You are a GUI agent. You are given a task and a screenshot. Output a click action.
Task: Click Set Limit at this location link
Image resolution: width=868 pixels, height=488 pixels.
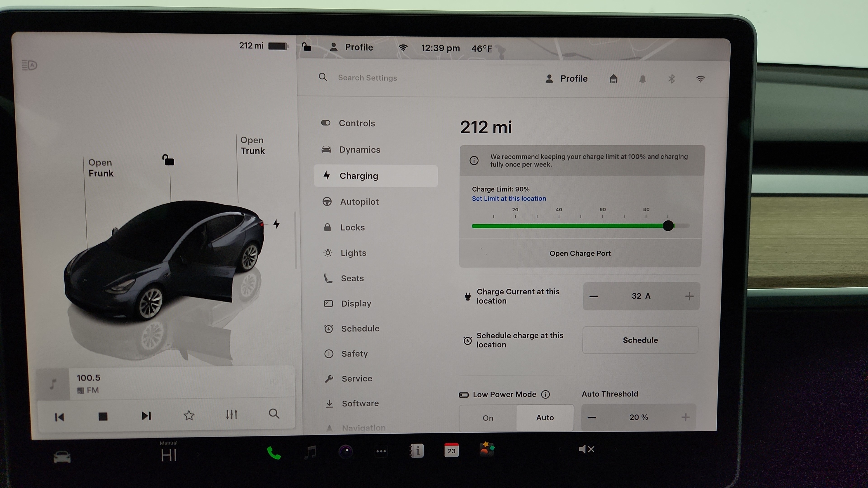[509, 199]
